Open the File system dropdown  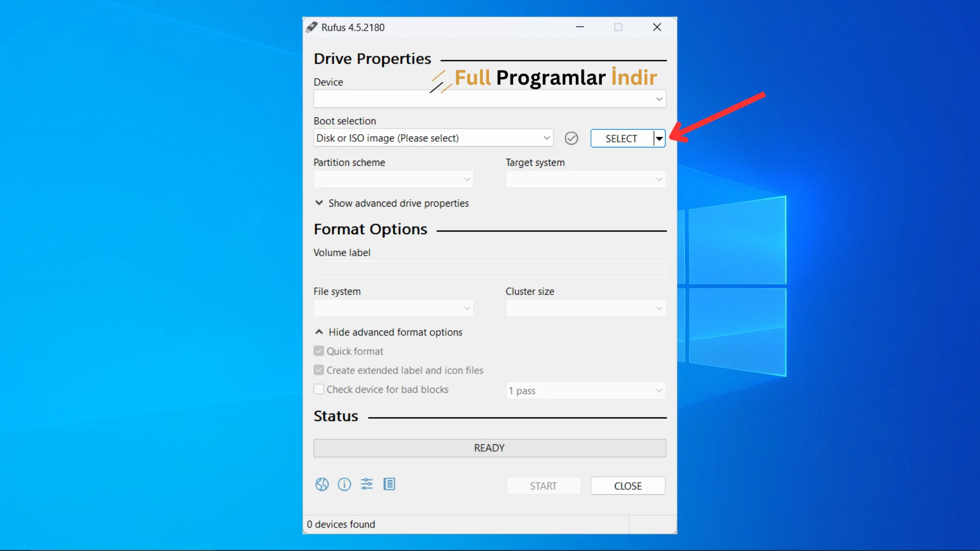tap(394, 308)
